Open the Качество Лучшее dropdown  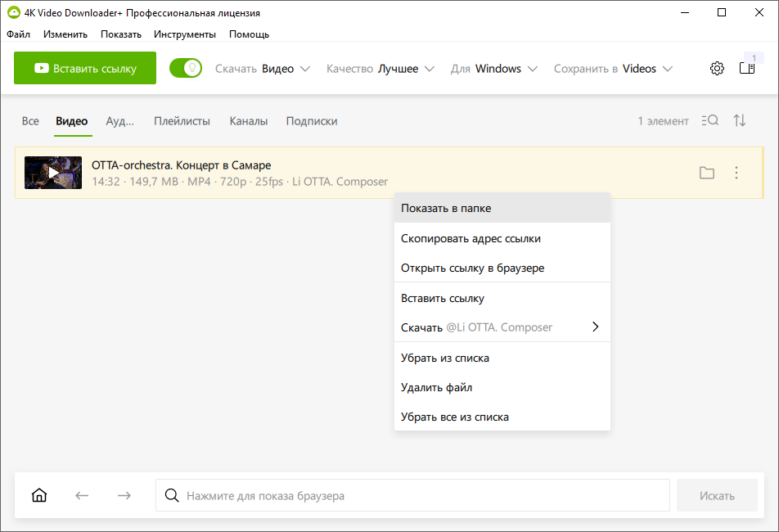380,69
